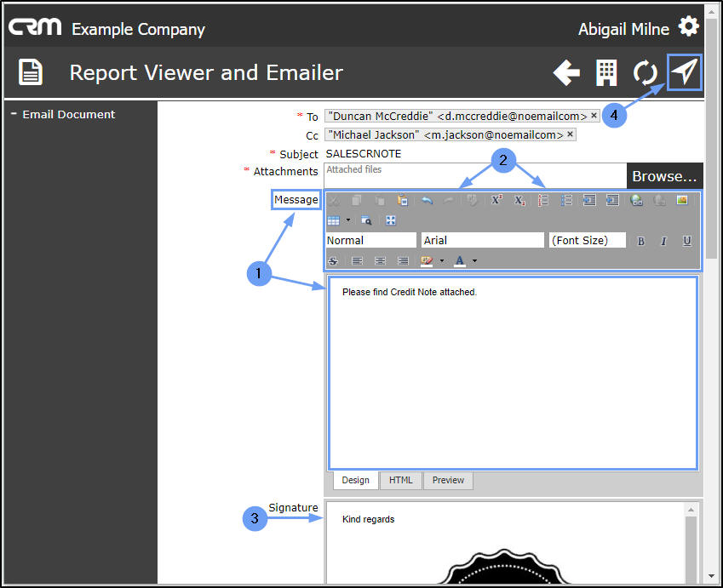The height and width of the screenshot is (588, 723).
Task: Collapse the Email Document section
Action: pyautogui.click(x=14, y=113)
